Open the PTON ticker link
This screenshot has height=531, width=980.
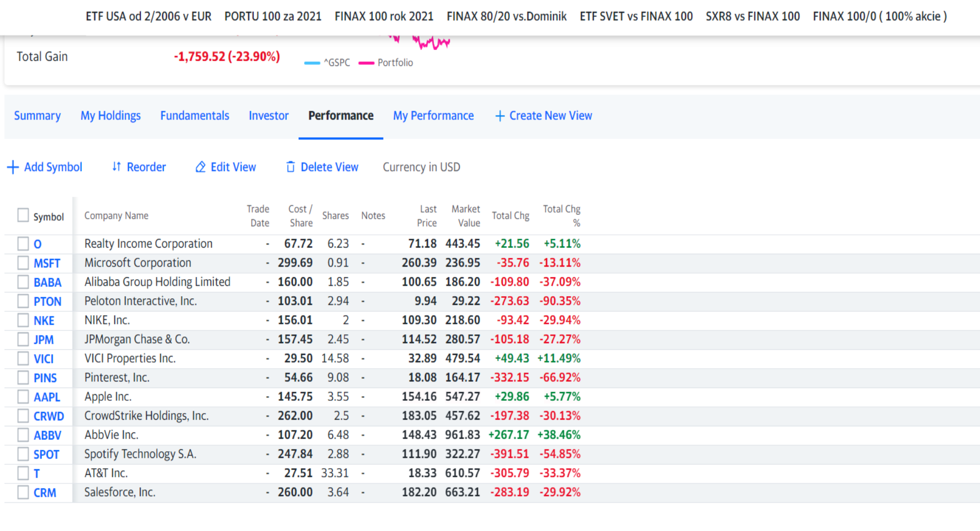pos(47,302)
